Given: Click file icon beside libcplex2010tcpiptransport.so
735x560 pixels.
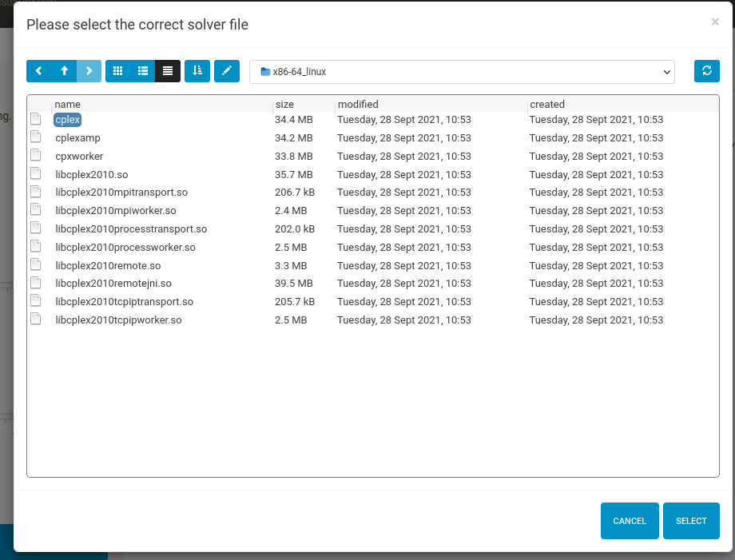Looking at the screenshot, I should 36,300.
